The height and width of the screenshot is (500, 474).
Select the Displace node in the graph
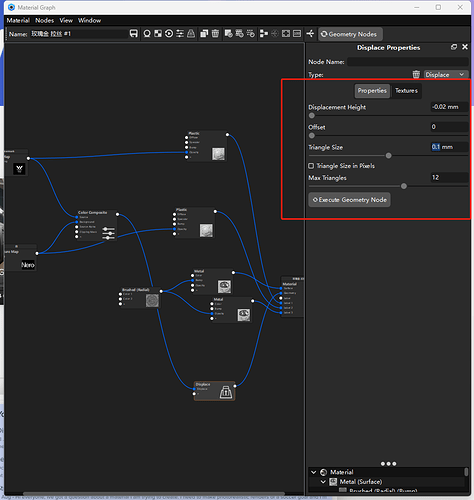point(214,391)
